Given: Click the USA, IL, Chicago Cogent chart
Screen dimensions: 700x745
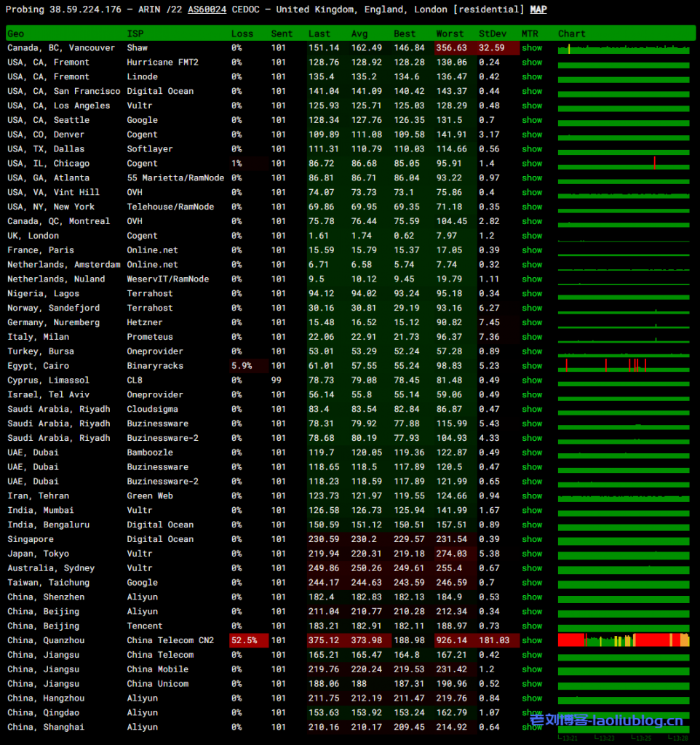Looking at the screenshot, I should [624, 164].
